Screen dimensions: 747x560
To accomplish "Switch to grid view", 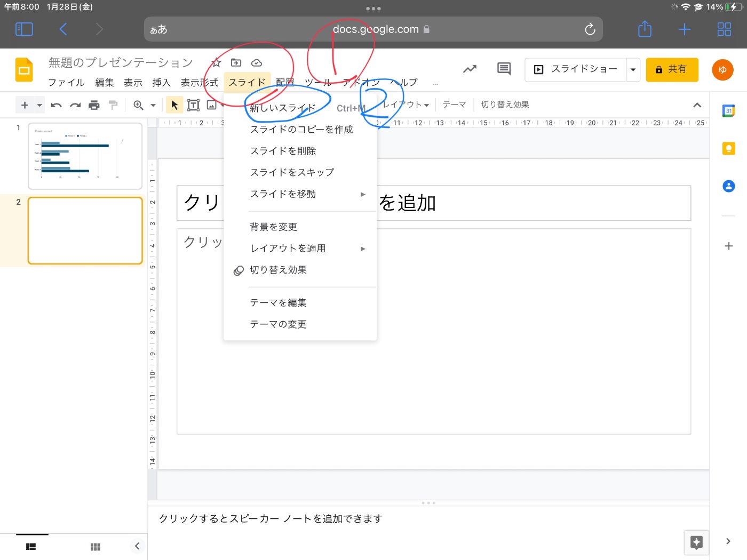I will [x=96, y=547].
